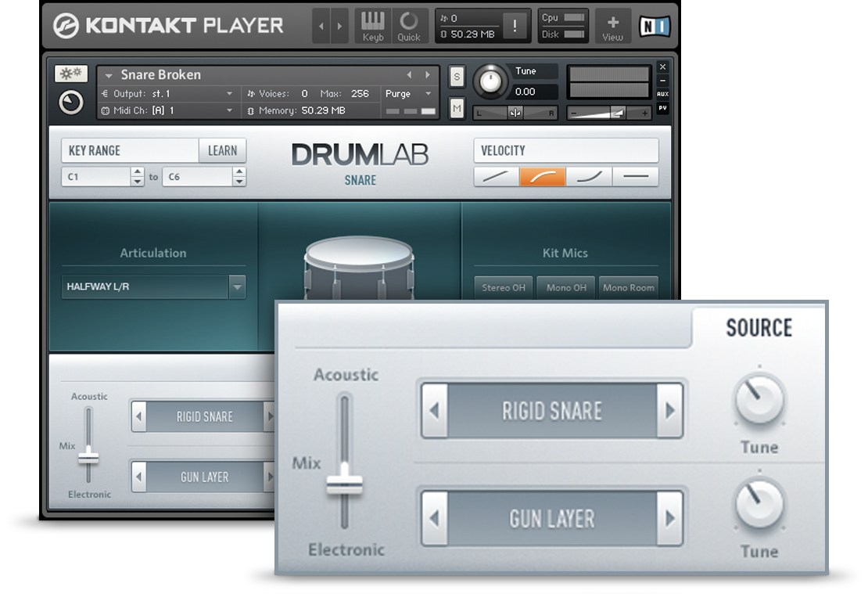This screenshot has height=594, width=868.
Task: Click the panic exclamation button
Action: 515,26
